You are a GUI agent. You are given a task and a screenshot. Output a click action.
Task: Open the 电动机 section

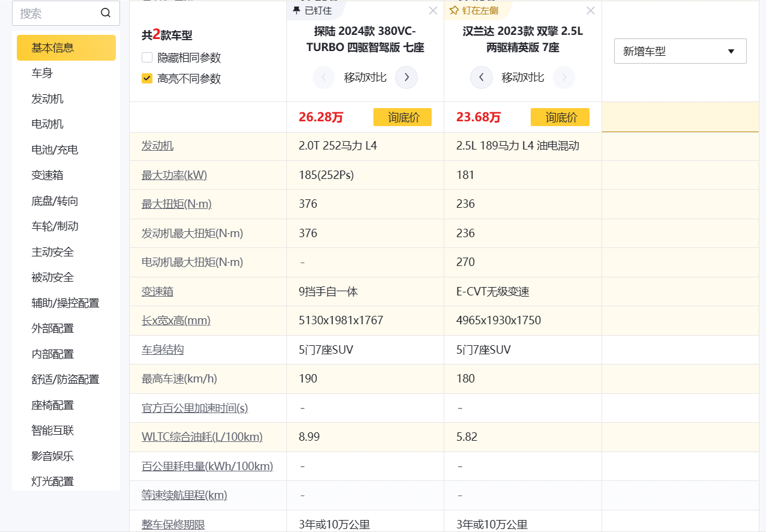[x=47, y=124]
